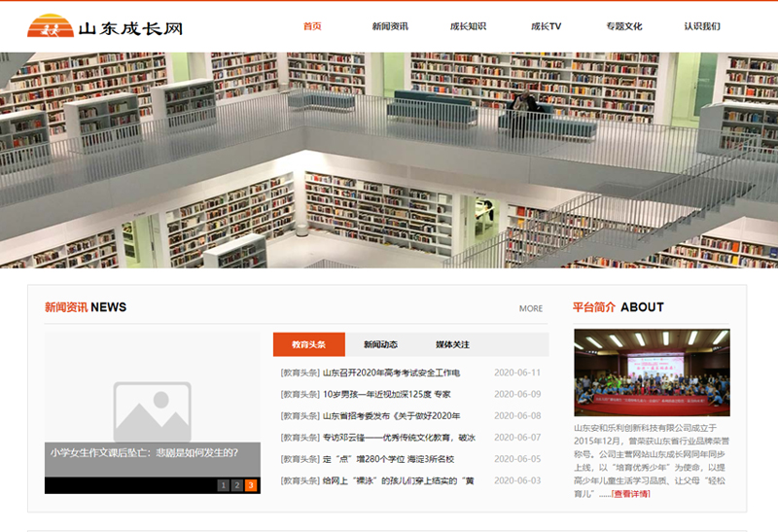The height and width of the screenshot is (532, 778).
Task: Click the date 2020-06-09
Action: tap(517, 394)
